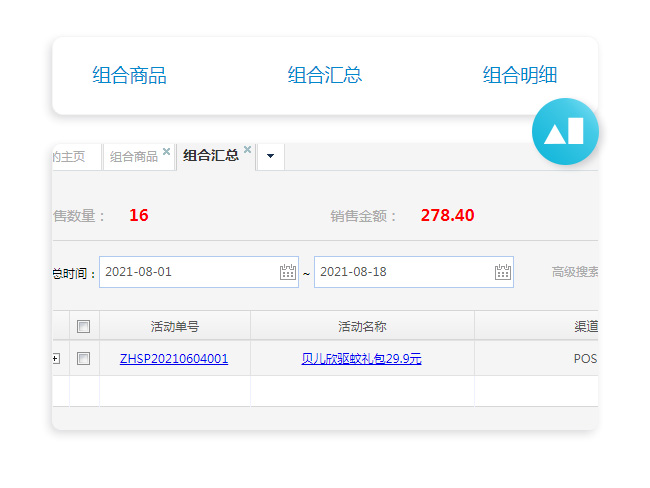Toggle the select-all checkbox in table header

[x=84, y=326]
